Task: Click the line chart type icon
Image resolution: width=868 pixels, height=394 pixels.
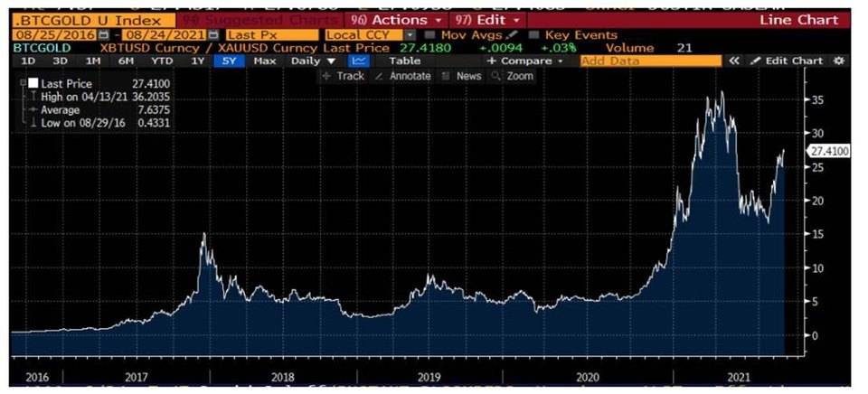Action: point(359,61)
